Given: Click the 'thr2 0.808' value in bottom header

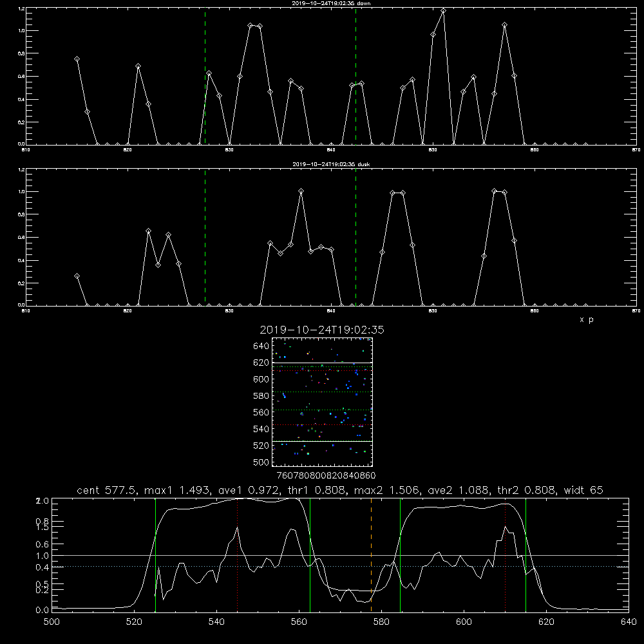Looking at the screenshot, I should [x=527, y=490].
